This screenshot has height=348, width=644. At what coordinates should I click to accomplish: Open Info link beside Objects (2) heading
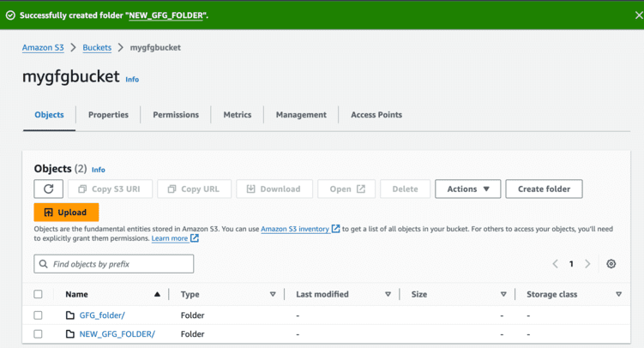coord(98,170)
